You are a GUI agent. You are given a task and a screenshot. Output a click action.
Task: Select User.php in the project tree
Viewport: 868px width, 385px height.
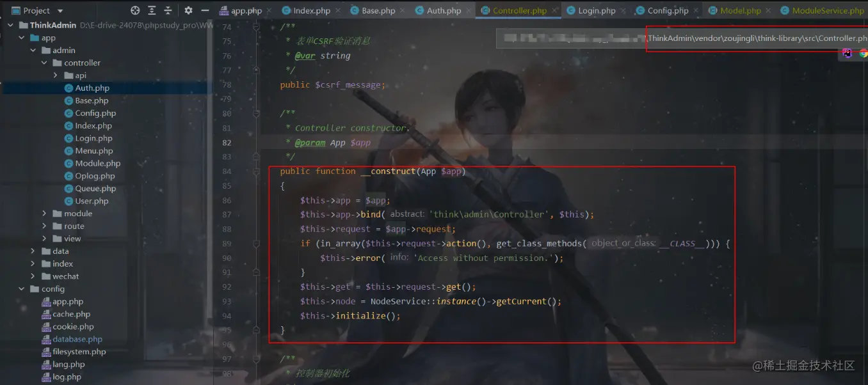(92, 201)
